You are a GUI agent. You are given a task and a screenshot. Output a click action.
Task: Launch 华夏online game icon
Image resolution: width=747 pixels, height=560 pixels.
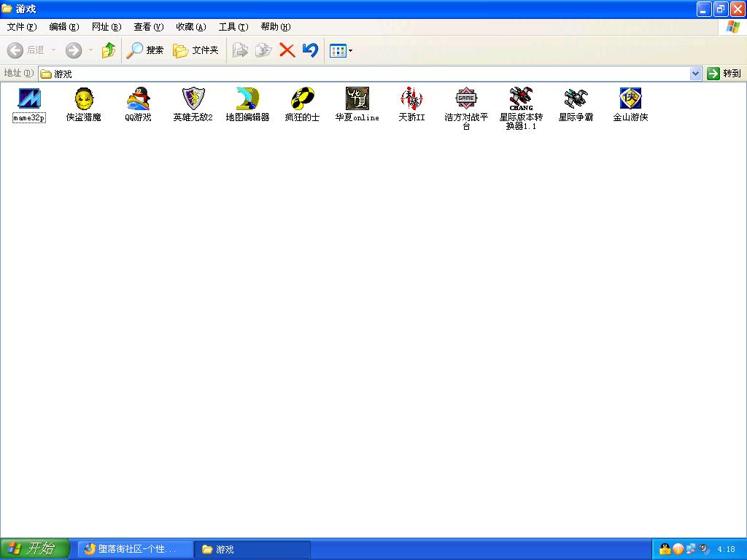[357, 99]
